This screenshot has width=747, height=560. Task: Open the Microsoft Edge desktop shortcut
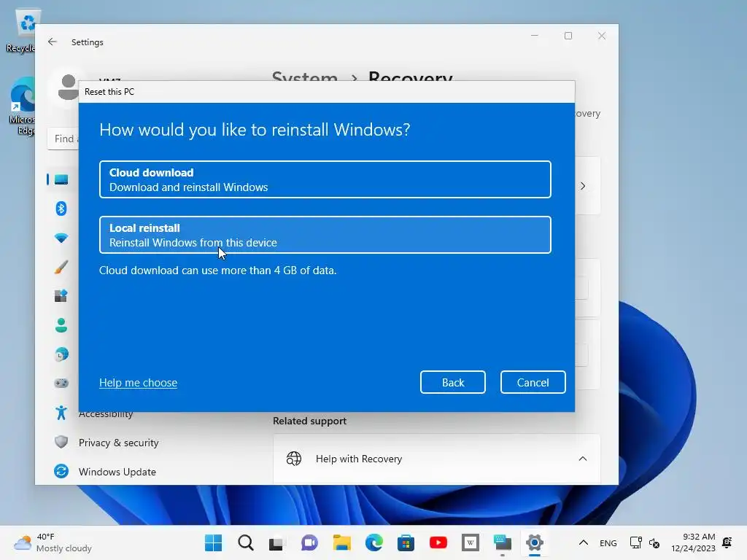[x=22, y=106]
